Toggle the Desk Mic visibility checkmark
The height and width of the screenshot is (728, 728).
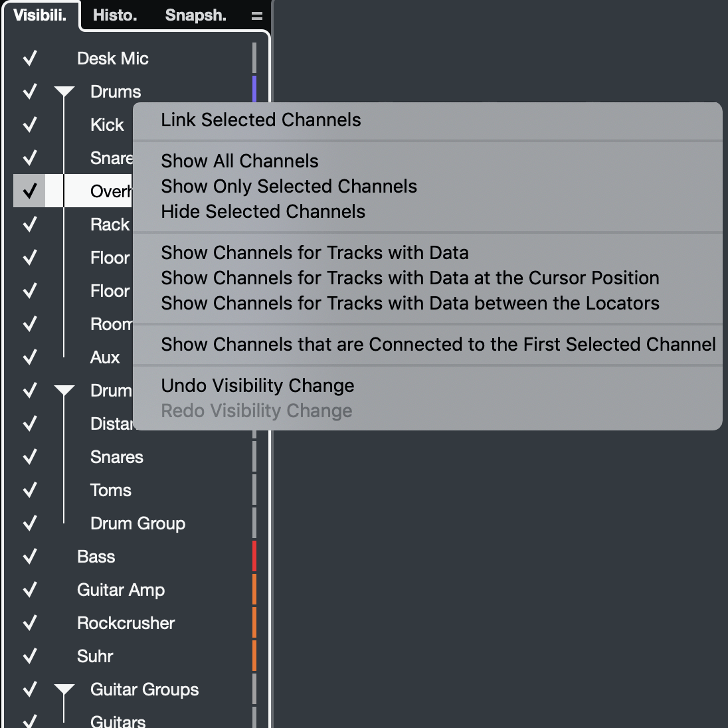click(29, 58)
